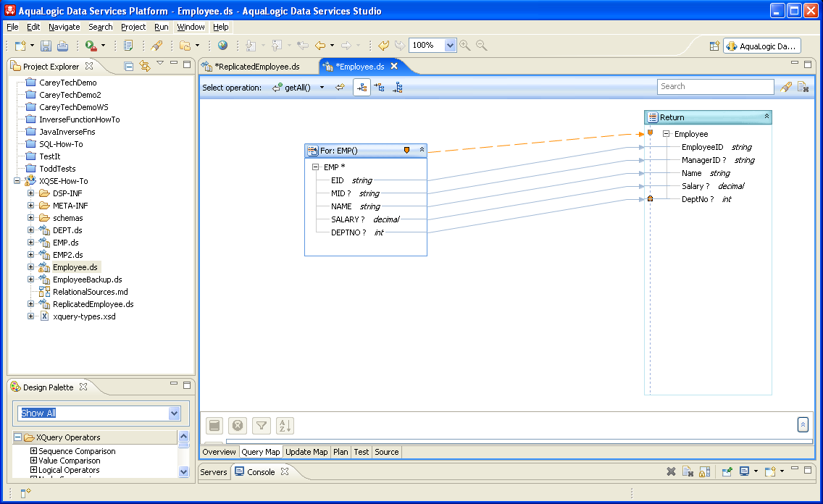
Task: Click the New wizard icon
Action: coord(20,46)
